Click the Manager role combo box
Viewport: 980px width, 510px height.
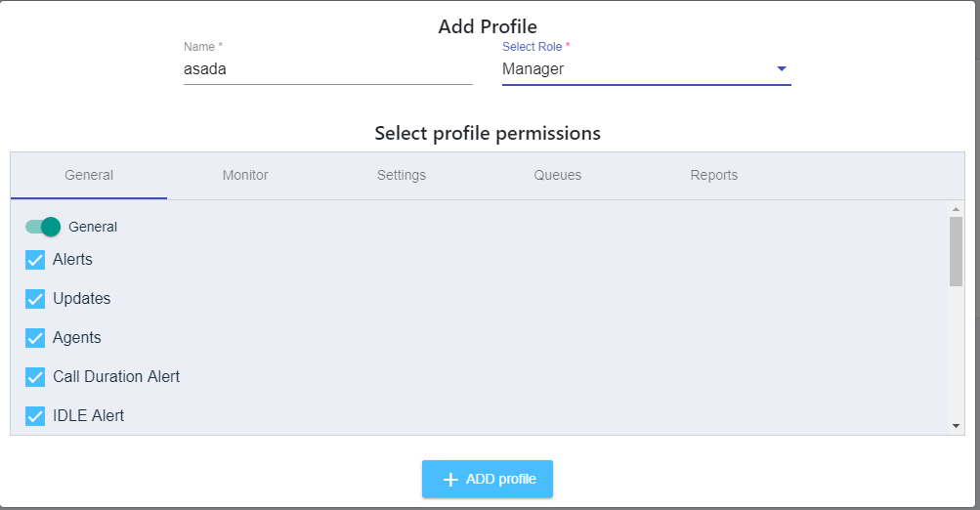(635, 69)
